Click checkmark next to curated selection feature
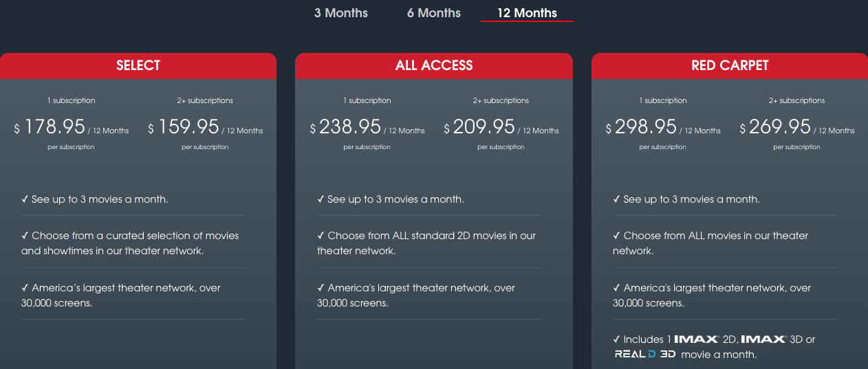Viewport: 868px width, 369px height. 25,236
